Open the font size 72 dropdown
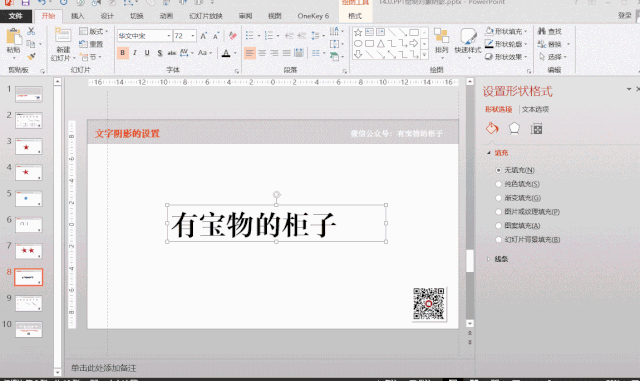The height and width of the screenshot is (381, 640). pyautogui.click(x=193, y=36)
